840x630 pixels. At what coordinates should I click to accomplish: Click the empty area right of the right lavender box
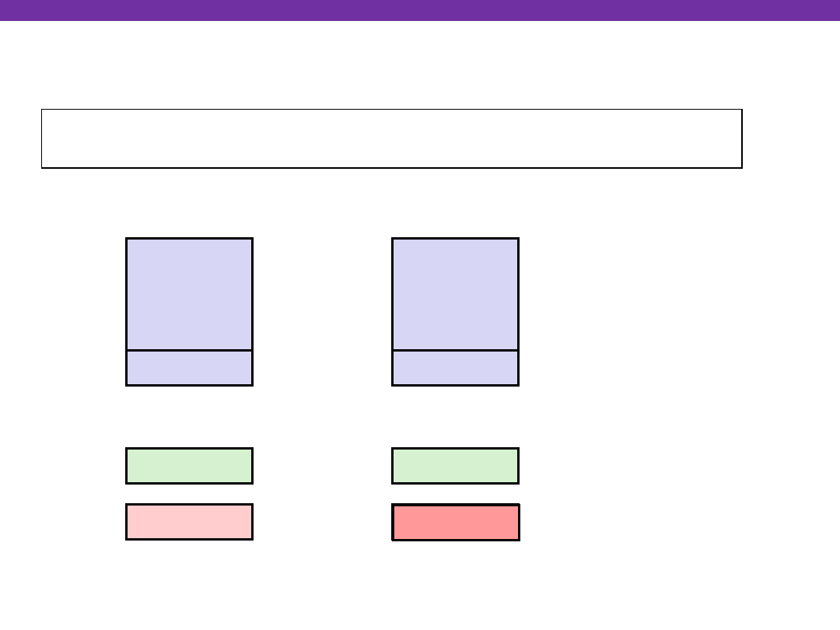(x=661, y=311)
